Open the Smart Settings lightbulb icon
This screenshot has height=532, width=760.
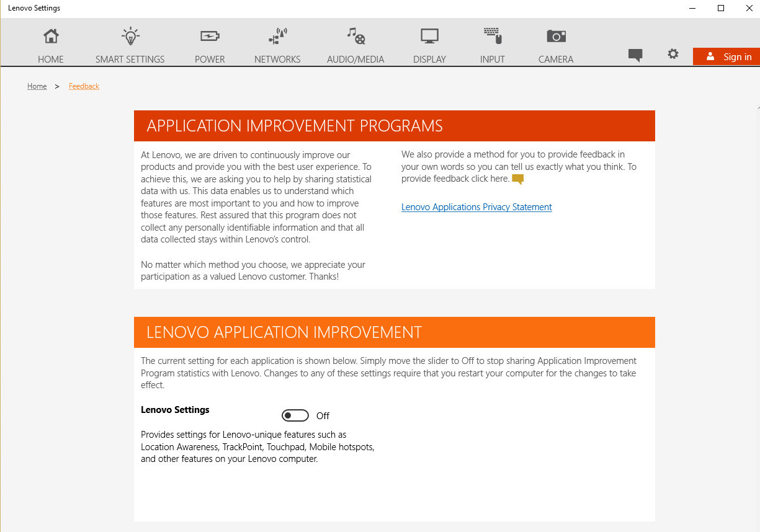point(130,36)
